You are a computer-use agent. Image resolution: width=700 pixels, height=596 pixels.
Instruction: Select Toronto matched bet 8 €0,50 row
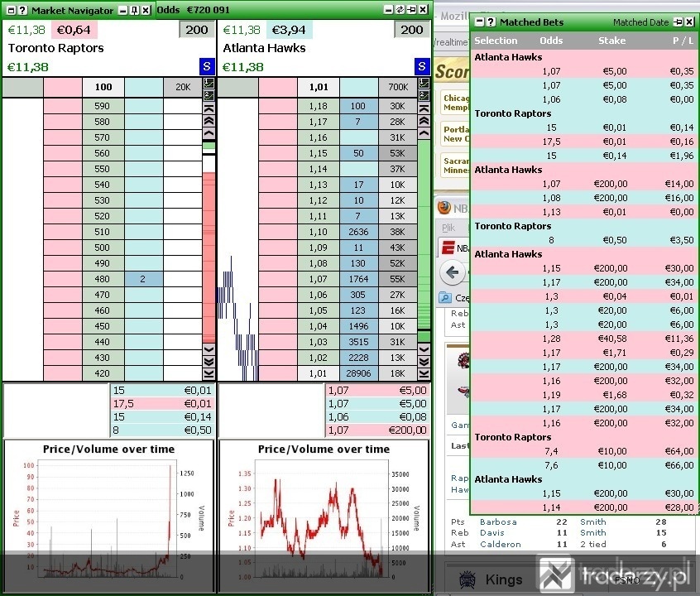(x=162, y=430)
